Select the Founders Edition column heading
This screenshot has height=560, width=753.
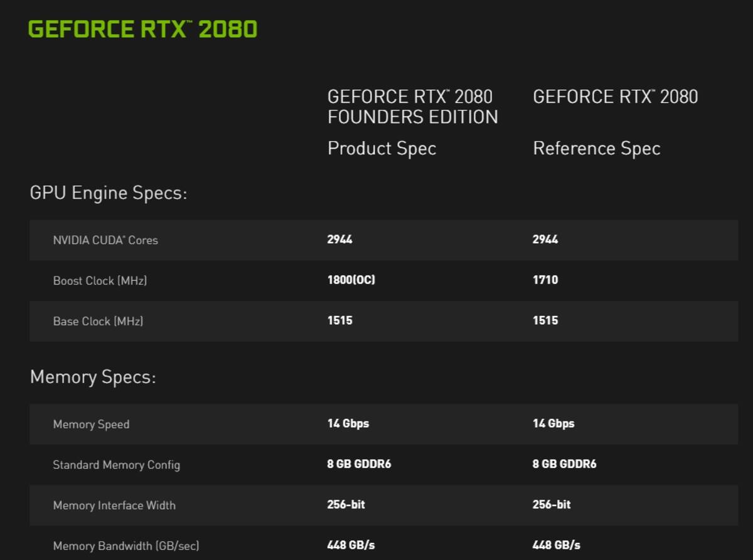[x=413, y=107]
